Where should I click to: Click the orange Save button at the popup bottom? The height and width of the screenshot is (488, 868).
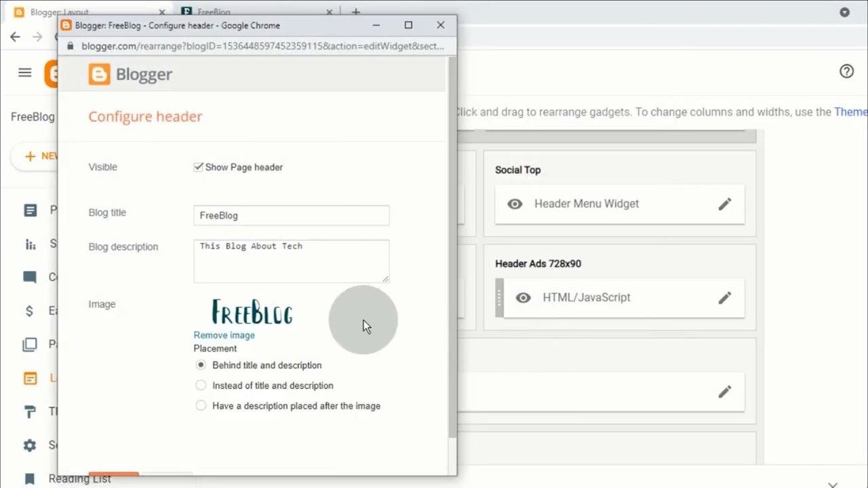pyautogui.click(x=113, y=474)
